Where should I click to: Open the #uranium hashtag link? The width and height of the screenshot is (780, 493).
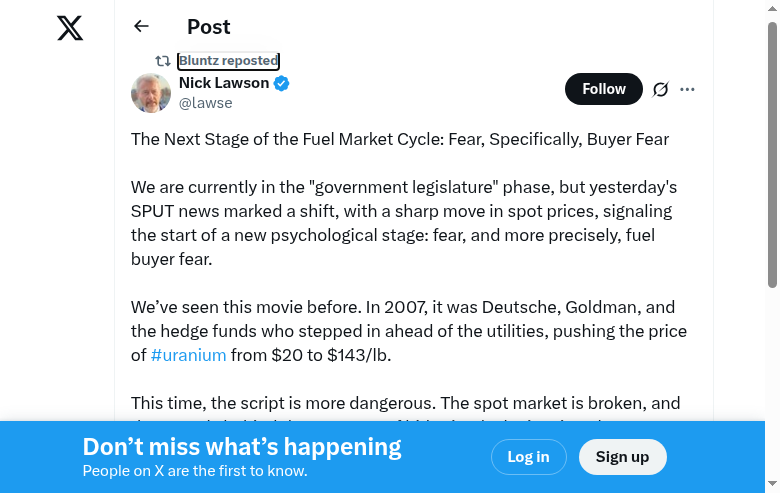click(x=188, y=355)
